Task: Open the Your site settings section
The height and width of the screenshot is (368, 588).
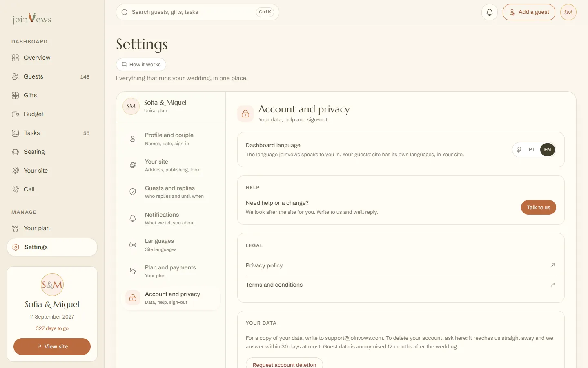Action: pos(171,166)
